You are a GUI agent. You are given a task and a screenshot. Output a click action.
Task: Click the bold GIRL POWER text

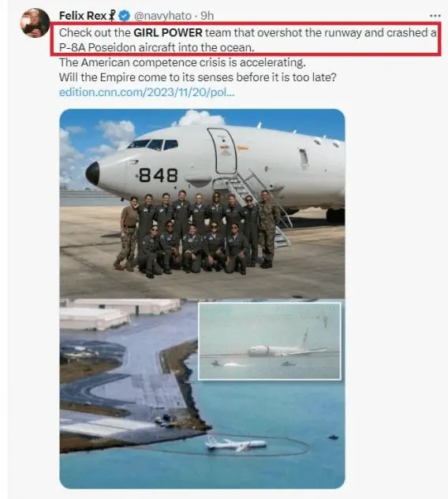click(x=168, y=32)
